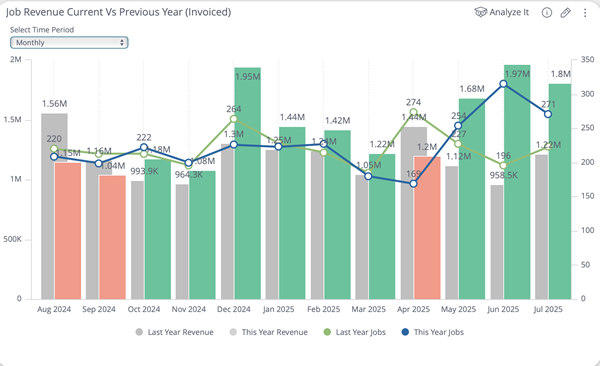Toggle Last Year Jobs legend item
The height and width of the screenshot is (366, 600).
(354, 332)
